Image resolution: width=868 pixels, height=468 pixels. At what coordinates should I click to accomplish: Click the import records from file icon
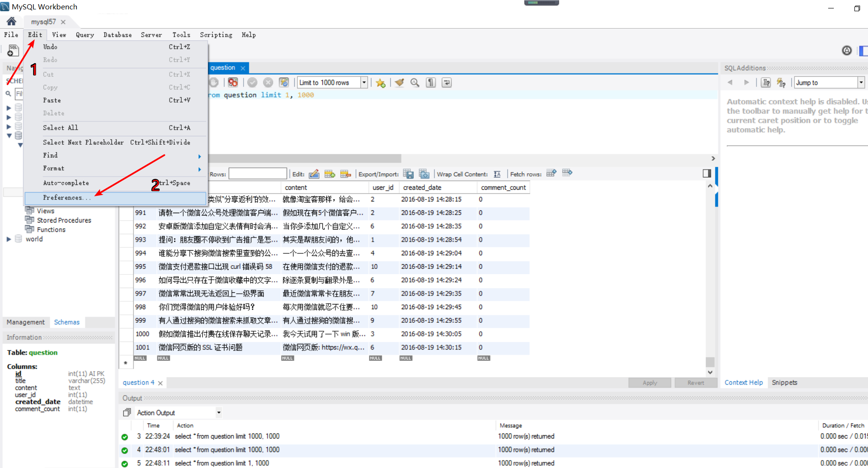(424, 174)
